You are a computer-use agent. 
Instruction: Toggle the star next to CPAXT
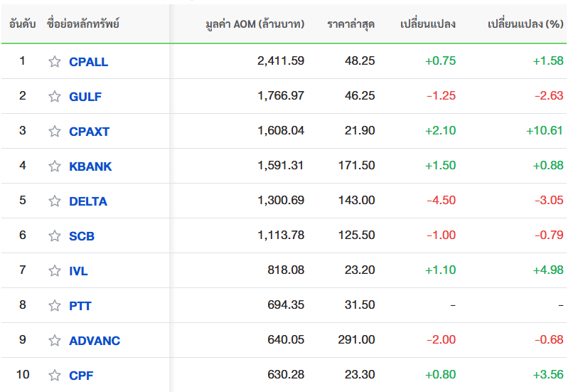(x=55, y=131)
